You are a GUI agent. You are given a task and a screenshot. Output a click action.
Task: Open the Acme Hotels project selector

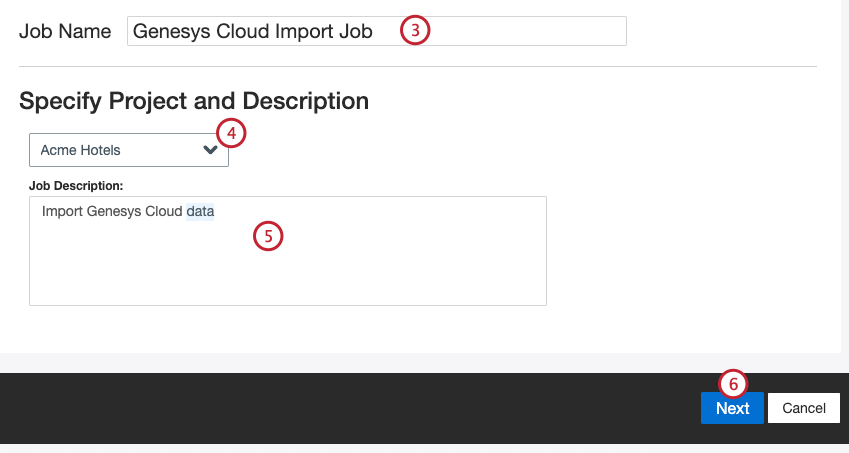(128, 150)
